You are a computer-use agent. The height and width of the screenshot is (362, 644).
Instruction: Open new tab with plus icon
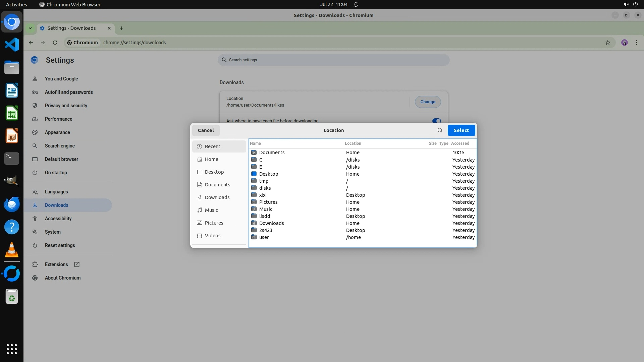(121, 28)
